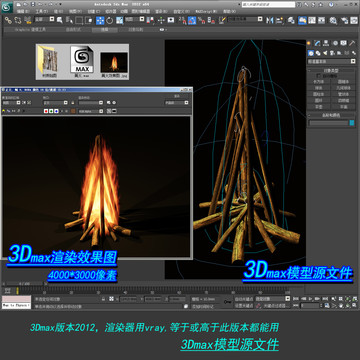Image resolution: width=360 pixels, height=360 pixels.
Task: Open the 选定对象 key target dropdown
Action: coord(273,299)
